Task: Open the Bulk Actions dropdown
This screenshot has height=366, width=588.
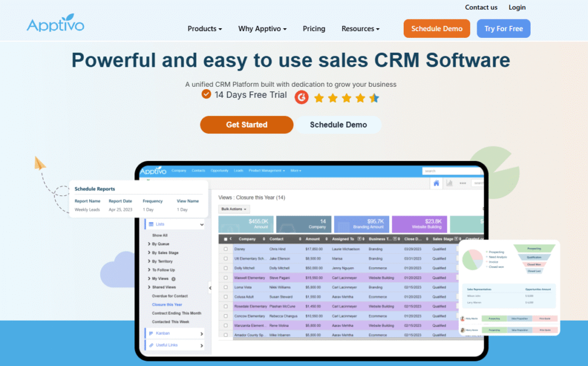Action: 234,209
